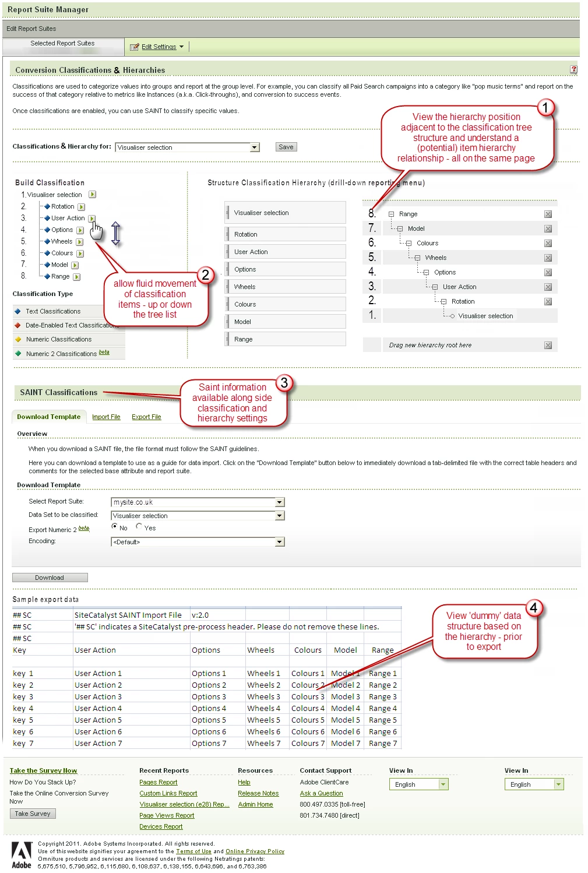This screenshot has width=588, height=873.
Task: Click the beta link next to Export Numeric 2
Action: tap(84, 529)
